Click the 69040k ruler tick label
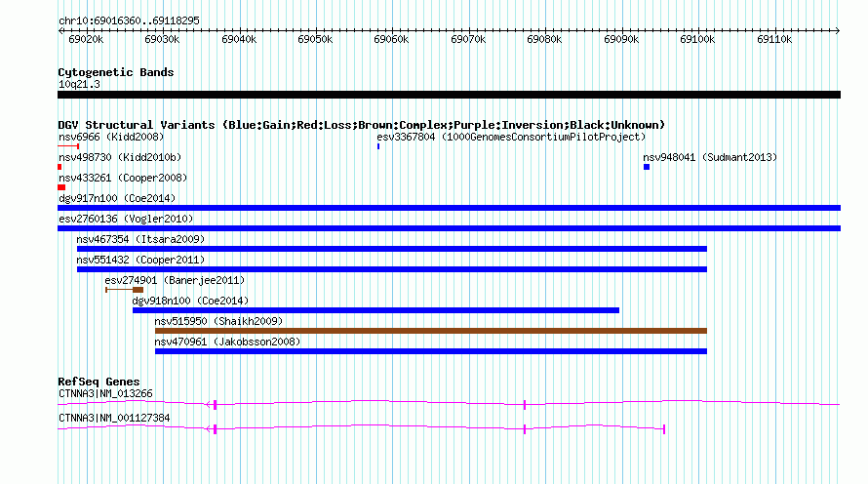Viewport: 868px width, 484px height. 239,39
